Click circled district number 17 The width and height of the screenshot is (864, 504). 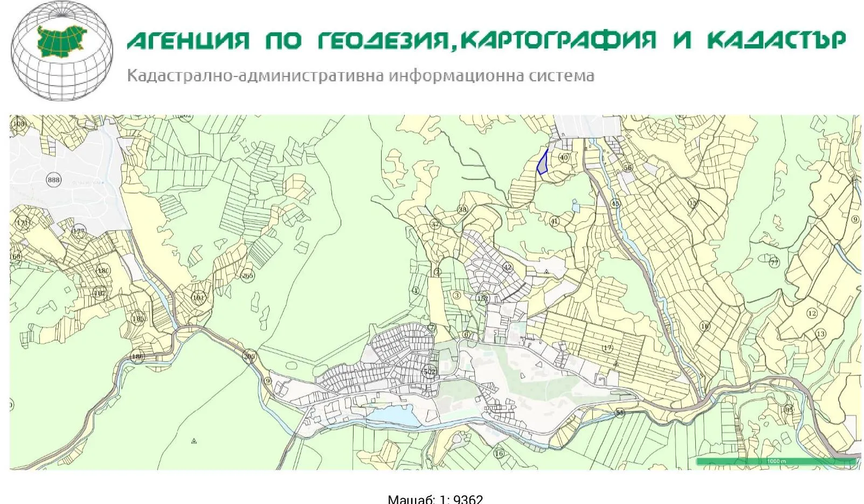pos(607,348)
